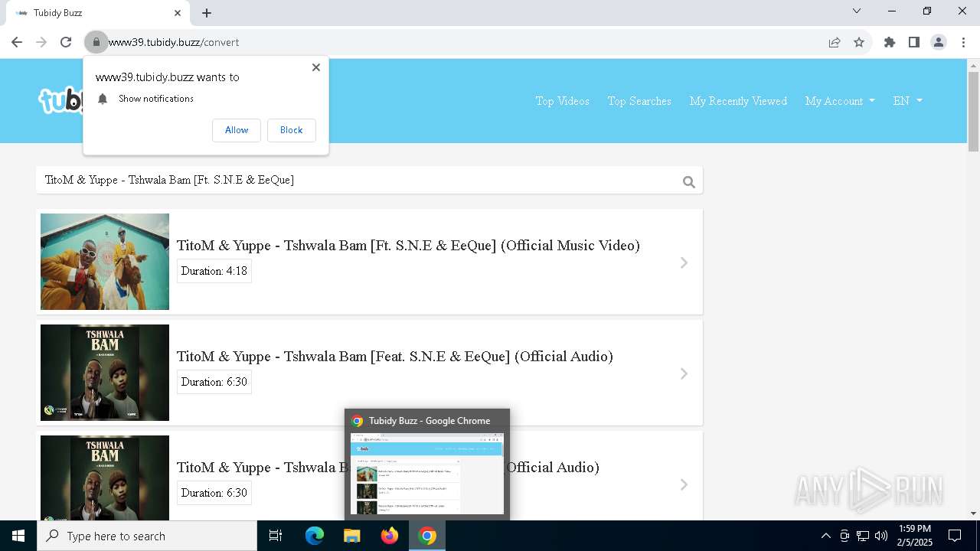Toggle the browser side panel
This screenshot has width=980, height=551.
tap(914, 42)
